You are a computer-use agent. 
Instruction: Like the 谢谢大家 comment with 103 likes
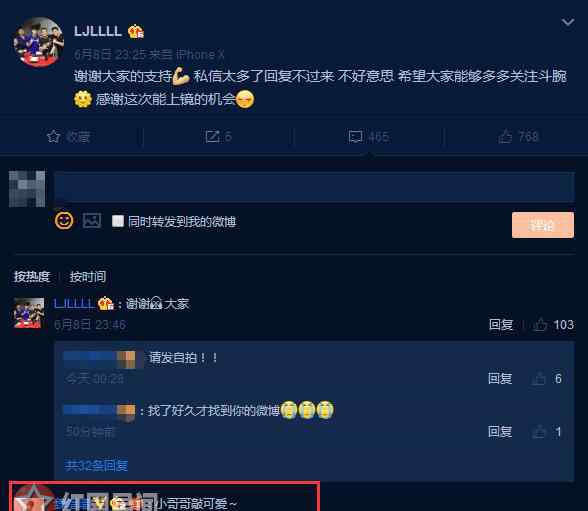(x=540, y=325)
